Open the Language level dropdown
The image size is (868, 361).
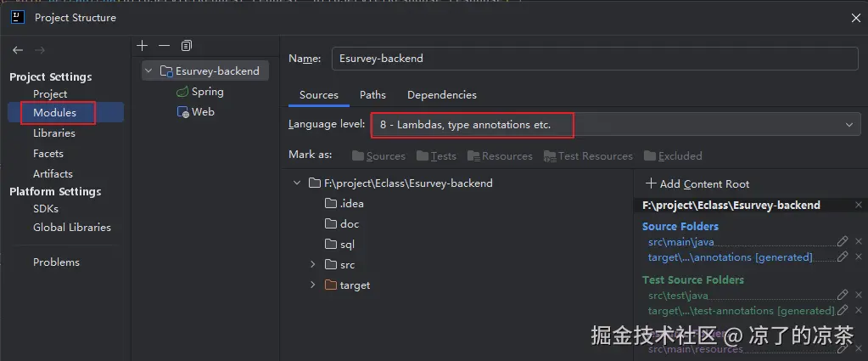pos(848,125)
